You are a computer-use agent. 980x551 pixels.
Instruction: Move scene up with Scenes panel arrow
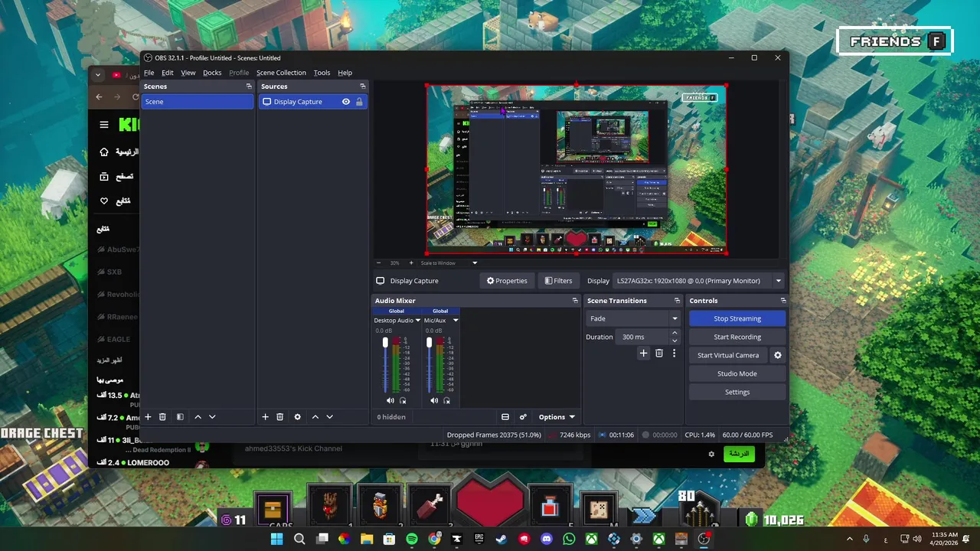tap(198, 417)
